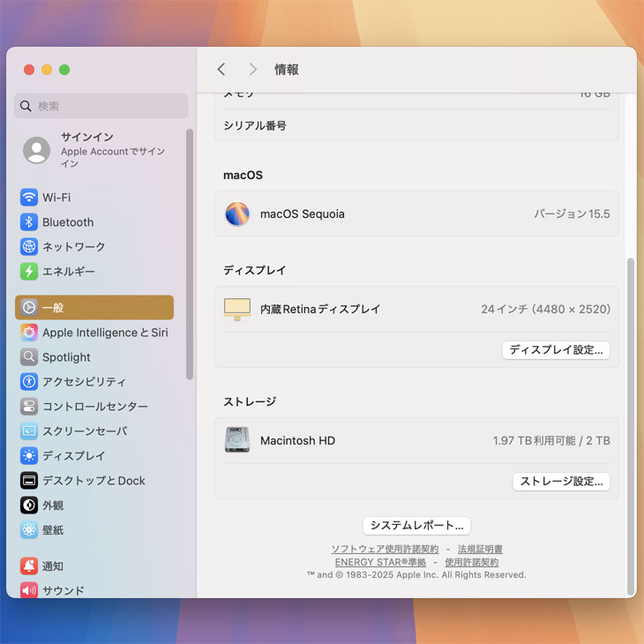Open Wi-Fi settings icon in sidebar

coord(29,197)
